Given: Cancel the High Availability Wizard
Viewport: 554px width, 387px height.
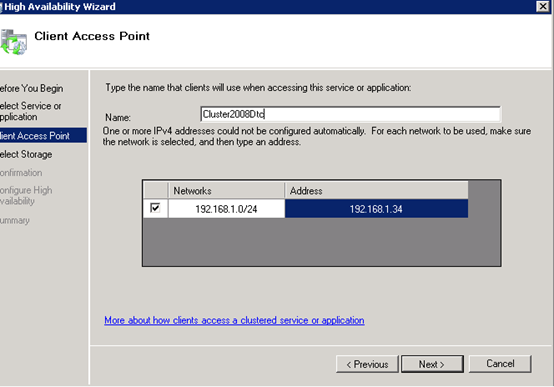Looking at the screenshot, I should (x=500, y=364).
